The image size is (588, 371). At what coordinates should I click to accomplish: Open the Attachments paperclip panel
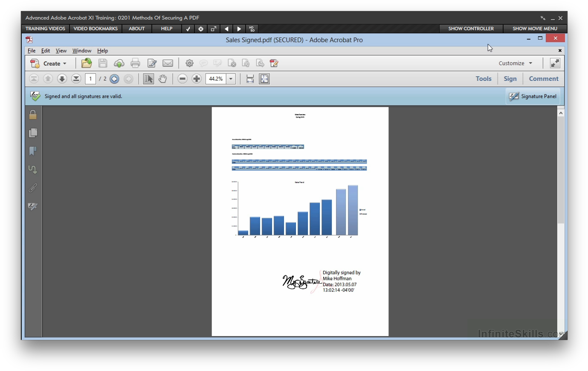coord(33,188)
